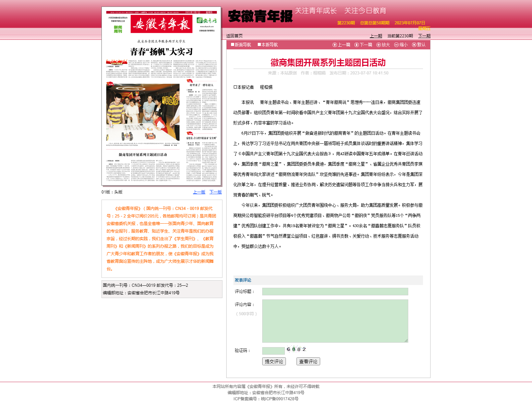Click article title 徽商集团开展系列主题团日活动
The width and height of the screenshot is (532, 402).
(x=328, y=62)
